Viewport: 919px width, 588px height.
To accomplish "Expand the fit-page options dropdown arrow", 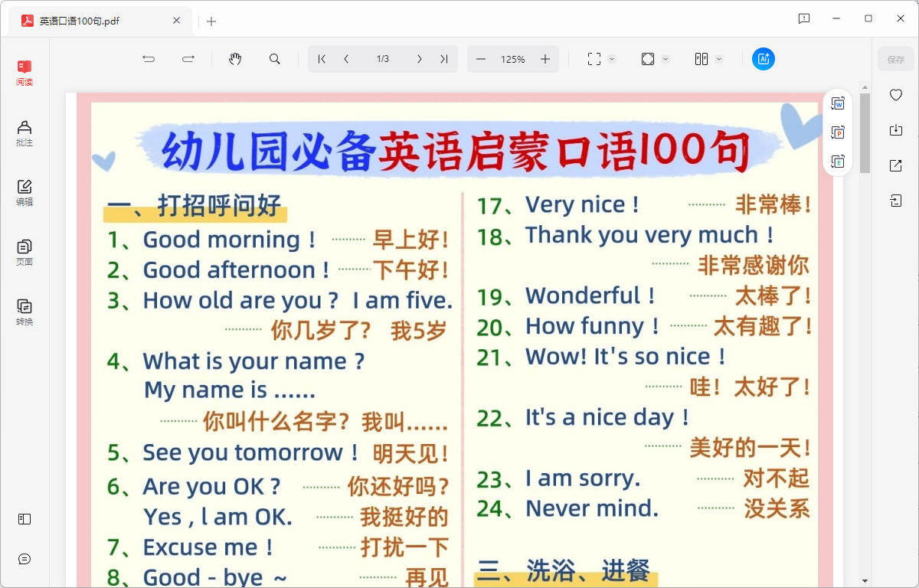I will (x=666, y=59).
